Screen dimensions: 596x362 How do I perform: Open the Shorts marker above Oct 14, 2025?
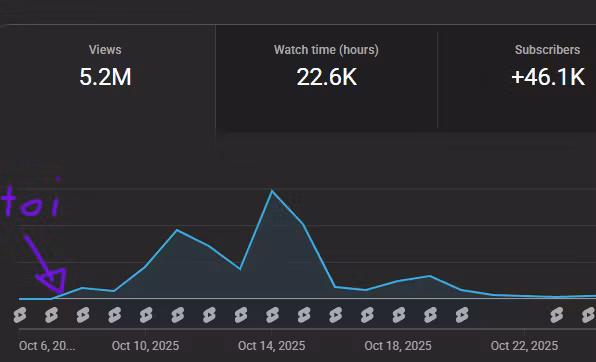272,315
